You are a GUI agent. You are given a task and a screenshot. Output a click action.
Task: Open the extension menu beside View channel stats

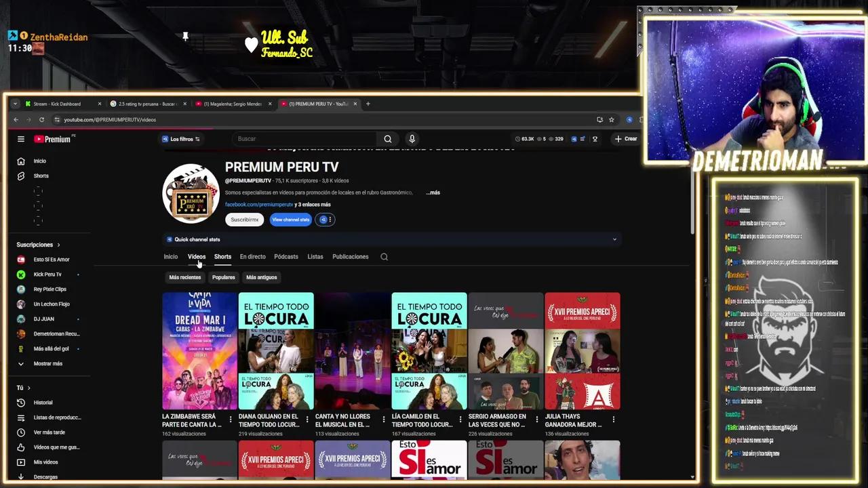[325, 220]
